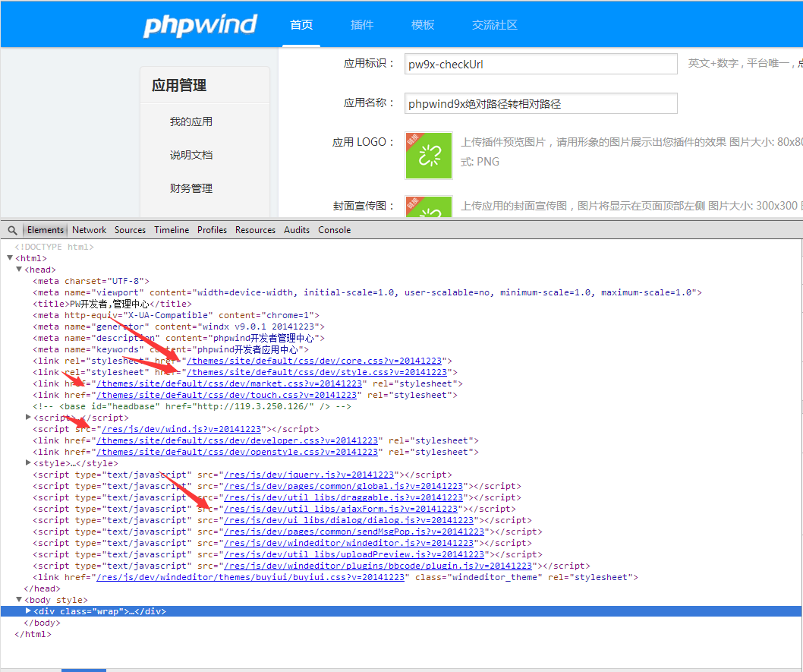Focus the 应用标识 input field
Image resolution: width=803 pixels, height=672 pixels.
click(541, 64)
